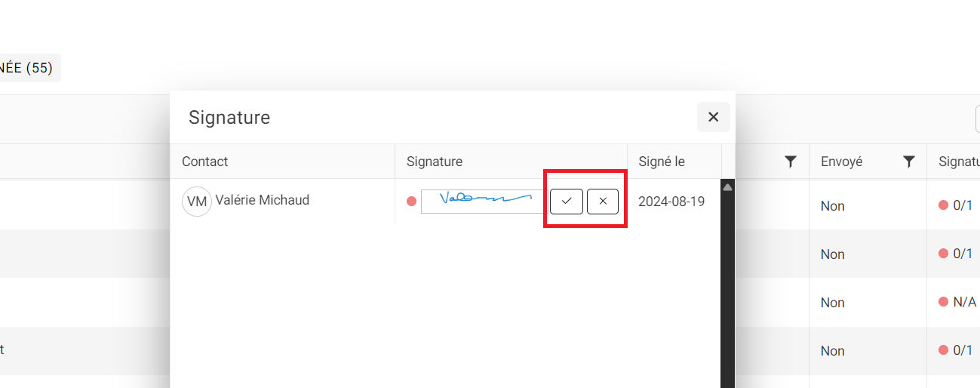Click the red dot next to N/A
This screenshot has height=388, width=980.
pos(943,302)
